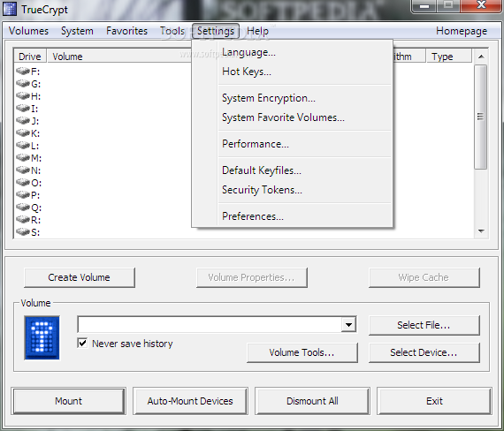Screen dimensions: 504x431
Task: Close the open Settings menu
Action: pyautogui.click(x=216, y=31)
